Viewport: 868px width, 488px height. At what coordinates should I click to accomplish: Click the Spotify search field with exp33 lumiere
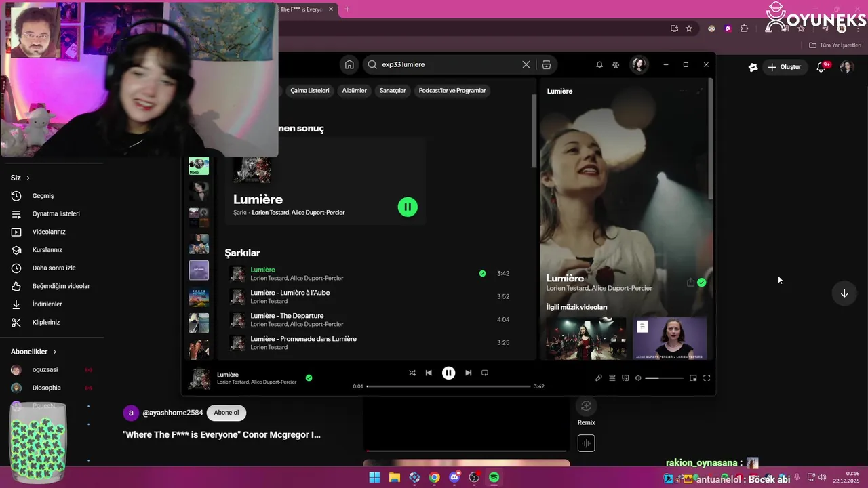click(448, 64)
